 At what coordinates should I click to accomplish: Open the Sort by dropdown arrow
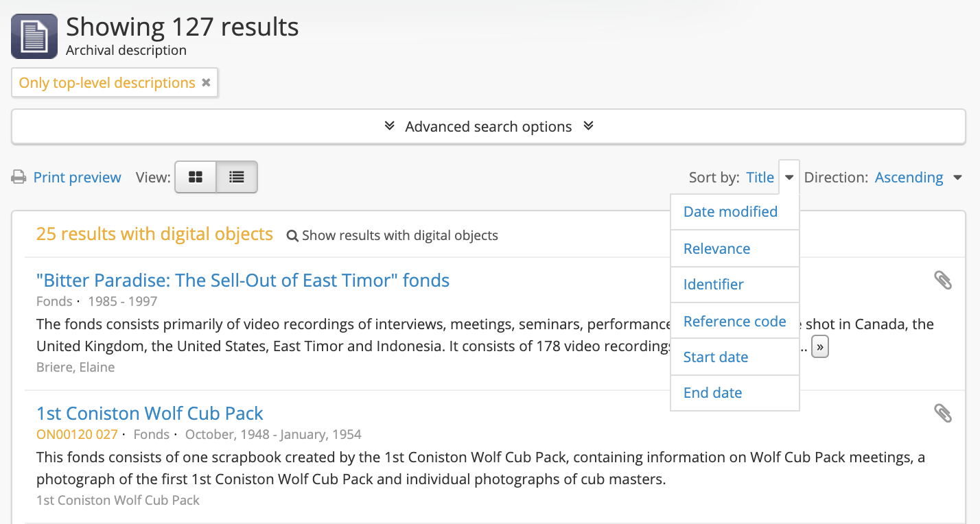(789, 176)
